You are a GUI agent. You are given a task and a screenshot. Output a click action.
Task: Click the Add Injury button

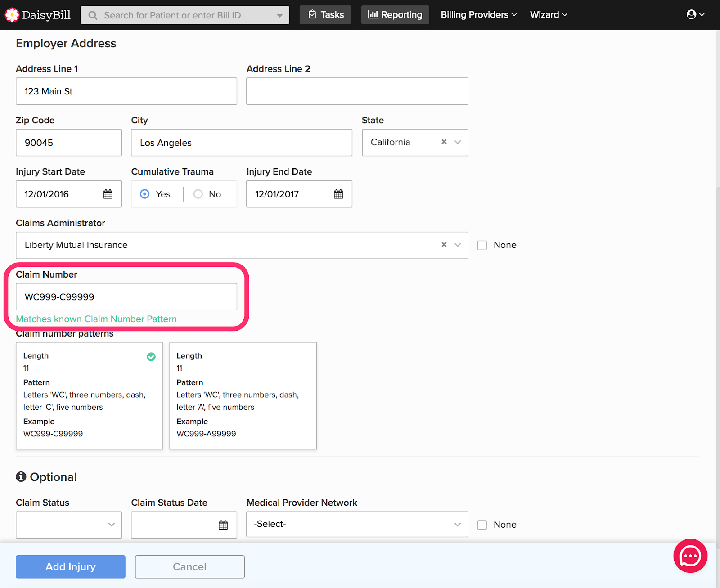pyautogui.click(x=71, y=566)
